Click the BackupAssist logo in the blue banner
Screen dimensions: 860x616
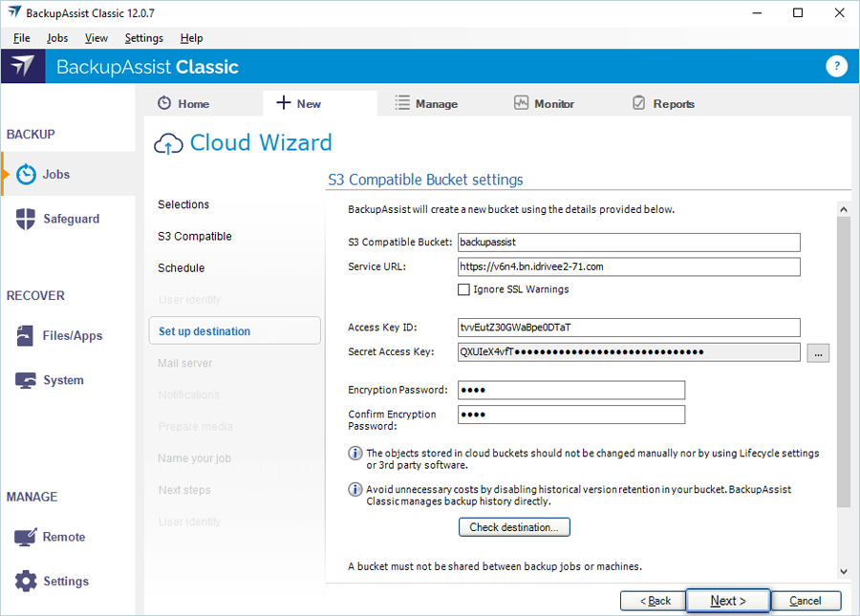point(23,66)
